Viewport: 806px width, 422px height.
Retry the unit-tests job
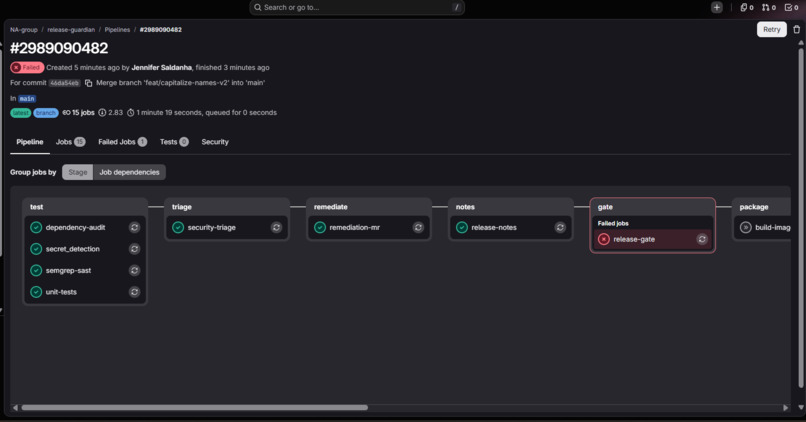tap(134, 292)
